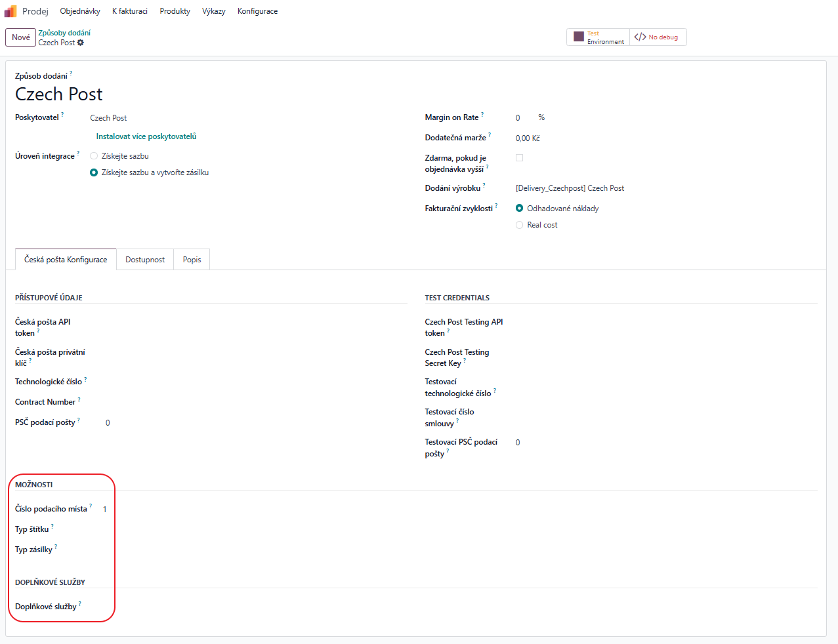Open the Produkty menu

click(175, 11)
